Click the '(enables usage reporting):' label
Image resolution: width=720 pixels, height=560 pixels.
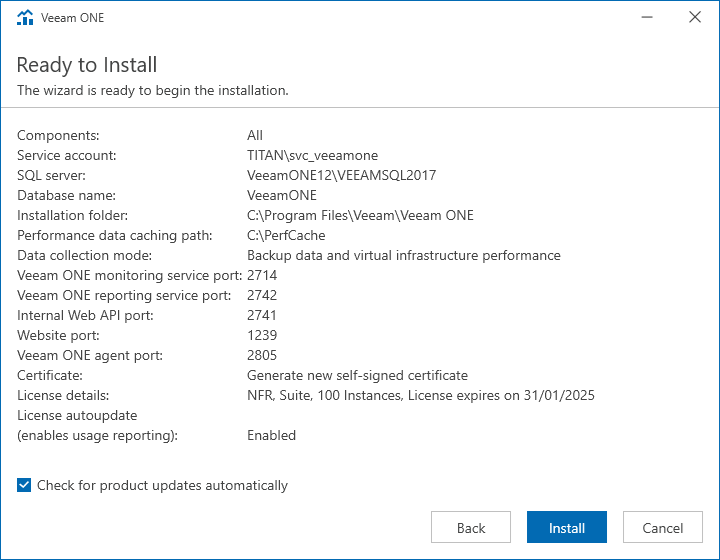pos(97,435)
